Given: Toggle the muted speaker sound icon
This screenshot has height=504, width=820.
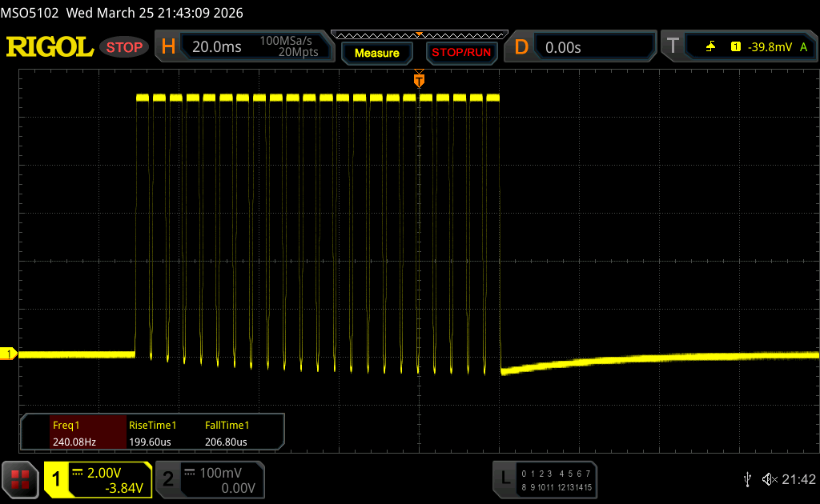Looking at the screenshot, I should click(769, 479).
